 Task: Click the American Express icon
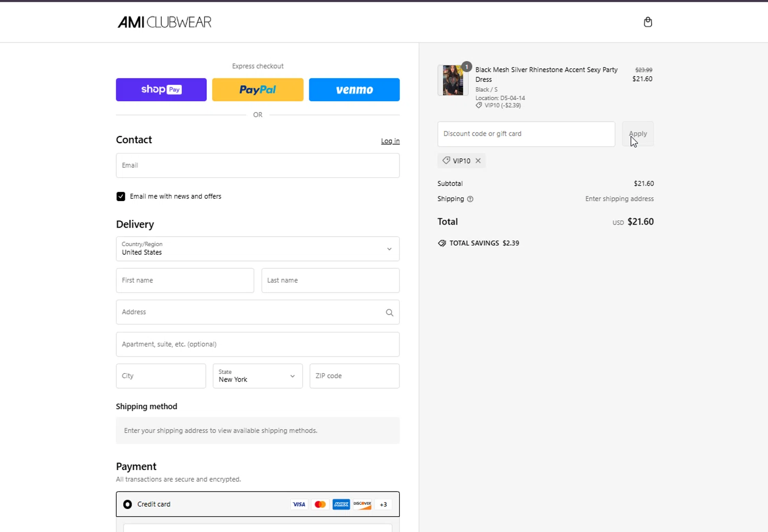(341, 504)
